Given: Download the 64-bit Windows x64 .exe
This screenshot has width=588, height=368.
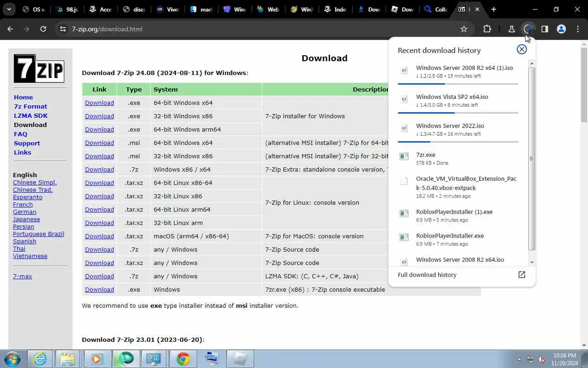Looking at the screenshot, I should [x=99, y=103].
